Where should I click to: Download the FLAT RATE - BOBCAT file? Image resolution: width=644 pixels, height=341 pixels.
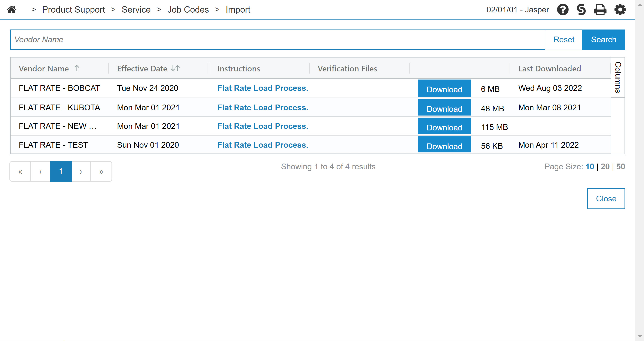[x=444, y=88]
